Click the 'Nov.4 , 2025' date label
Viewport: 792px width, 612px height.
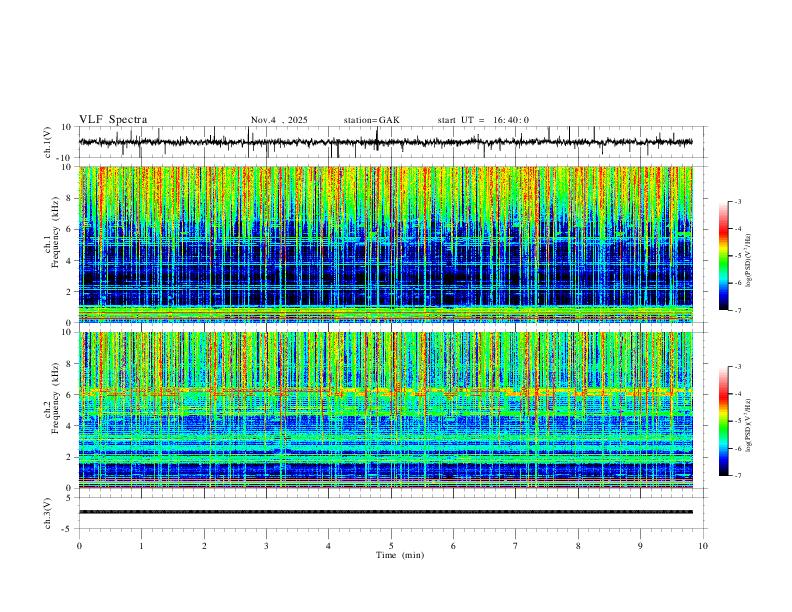[279, 120]
